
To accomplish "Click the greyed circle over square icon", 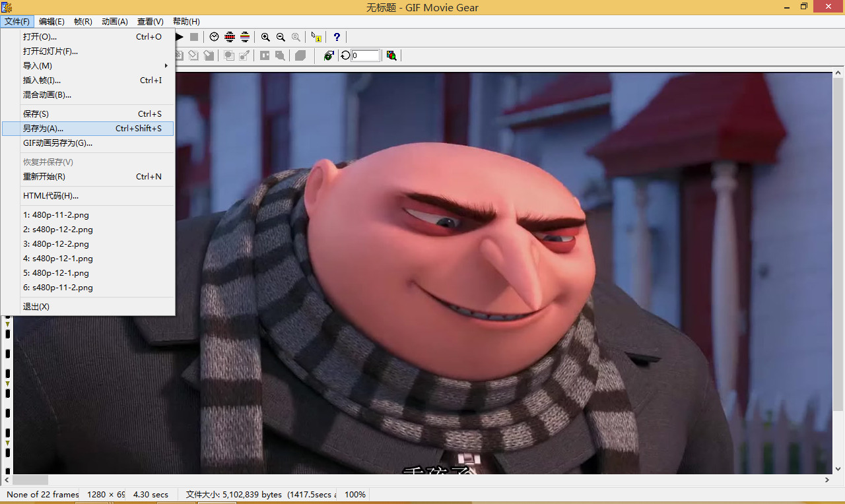I will pos(229,55).
